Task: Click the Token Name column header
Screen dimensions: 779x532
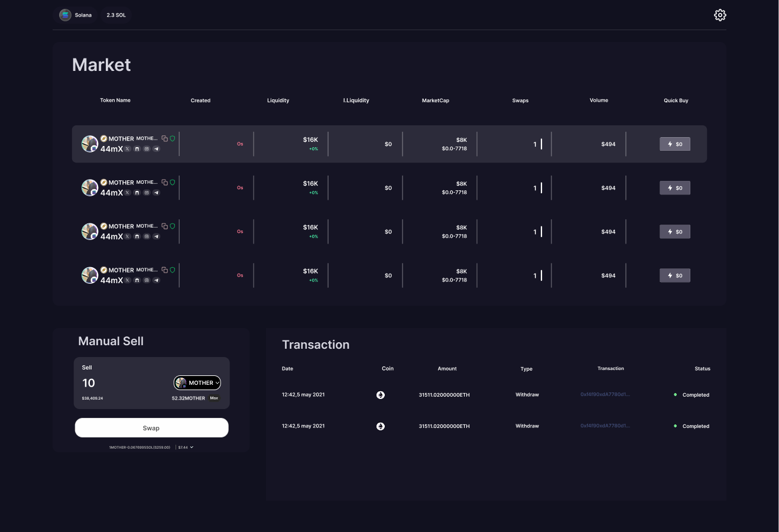Action: pyautogui.click(x=115, y=100)
